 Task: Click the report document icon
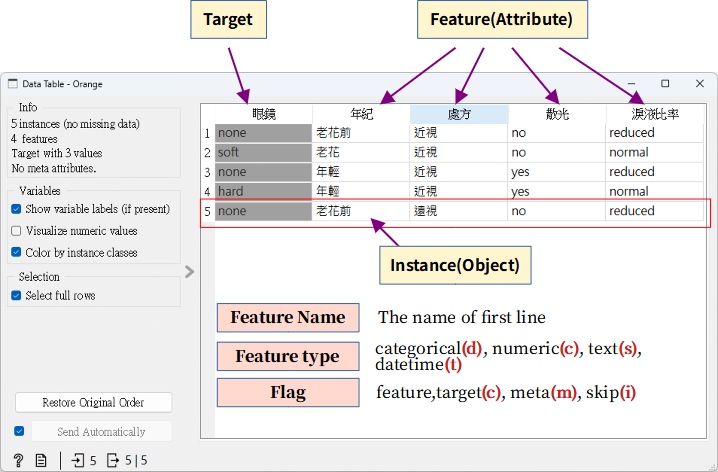click(x=41, y=461)
